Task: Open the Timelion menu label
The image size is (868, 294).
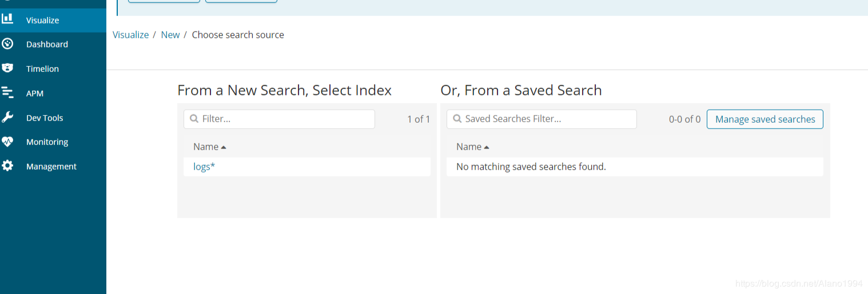Action: tap(42, 69)
